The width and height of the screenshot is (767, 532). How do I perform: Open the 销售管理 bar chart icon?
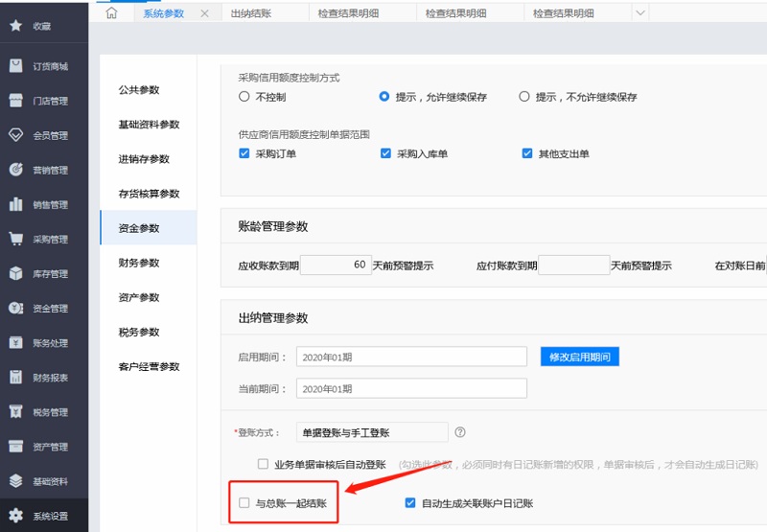tap(15, 204)
